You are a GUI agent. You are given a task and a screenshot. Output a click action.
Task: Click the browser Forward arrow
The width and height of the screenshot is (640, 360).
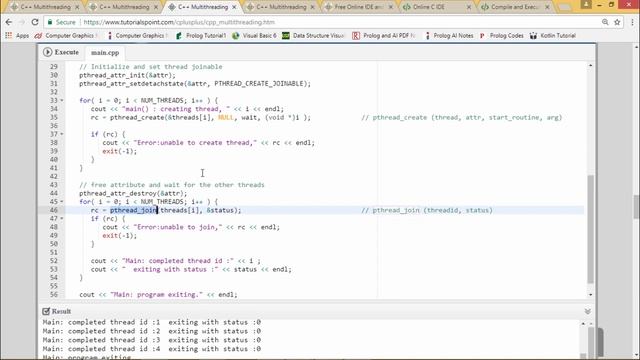click(22, 22)
